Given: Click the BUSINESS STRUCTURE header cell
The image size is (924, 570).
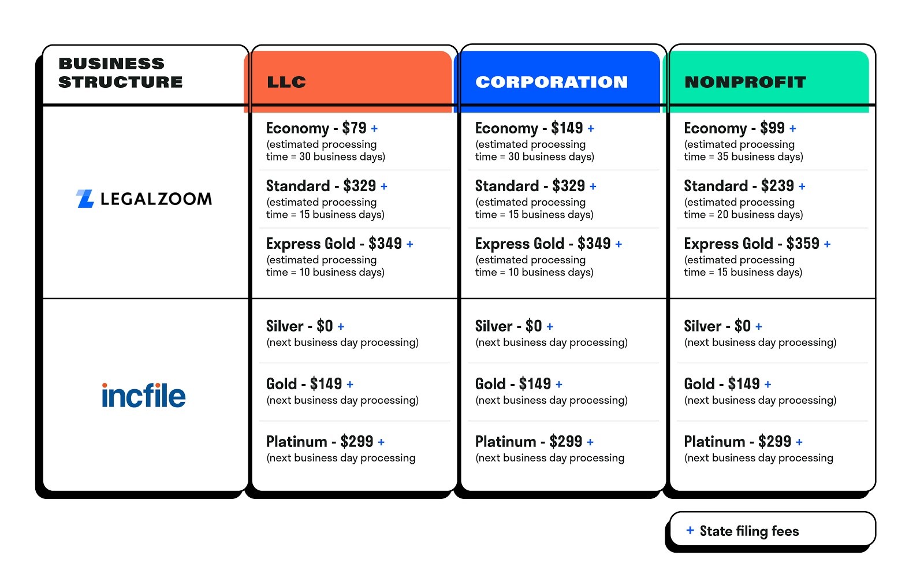Looking at the screenshot, I should [121, 73].
